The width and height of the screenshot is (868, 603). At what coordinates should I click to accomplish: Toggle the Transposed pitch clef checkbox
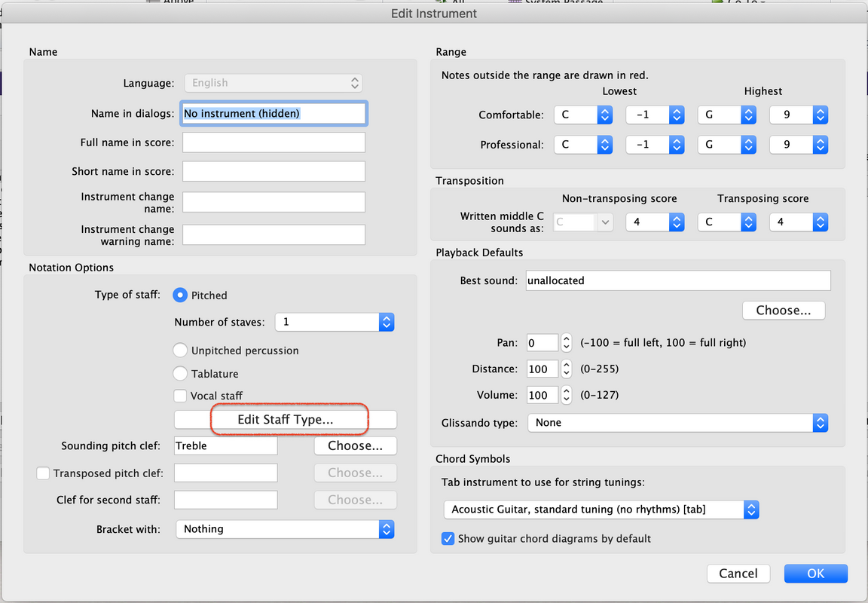click(44, 473)
